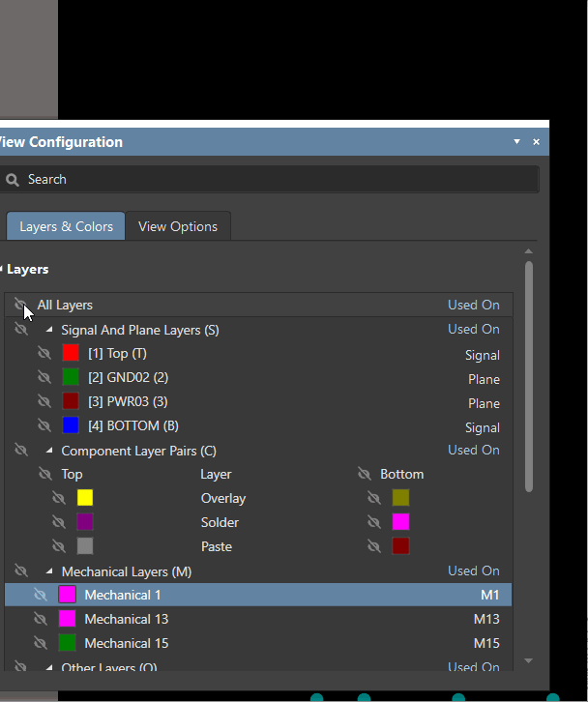Show the Bottom Overlay layer

[374, 498]
